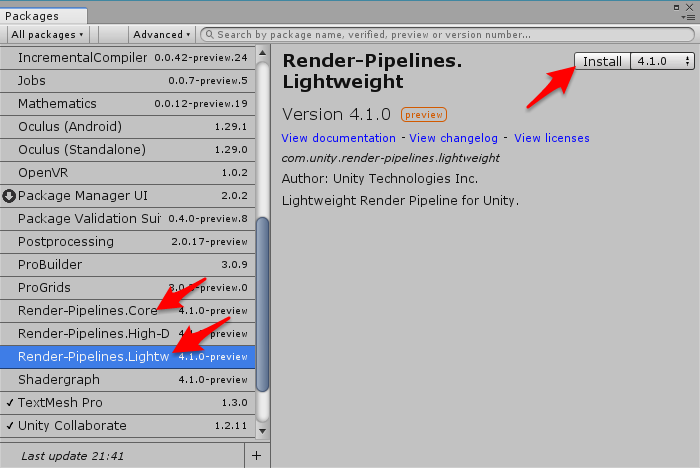
Task: Select the Render-Pipelines.Lightw highlighted row
Action: (128, 357)
